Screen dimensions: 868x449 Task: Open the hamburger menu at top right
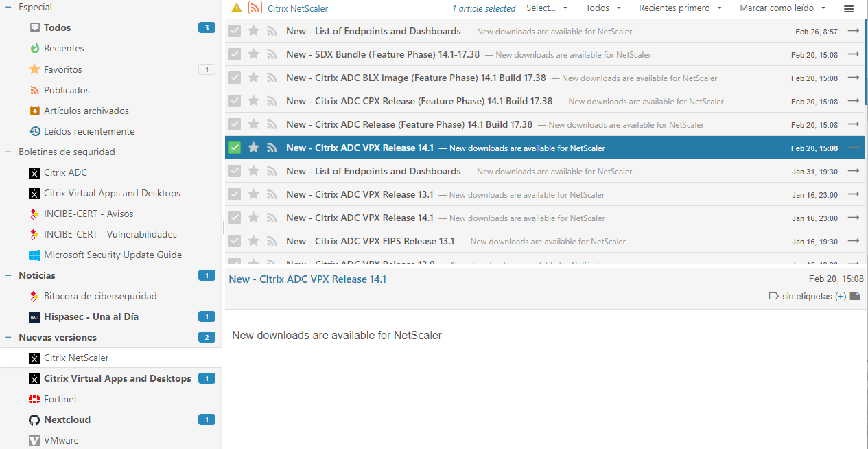849,9
